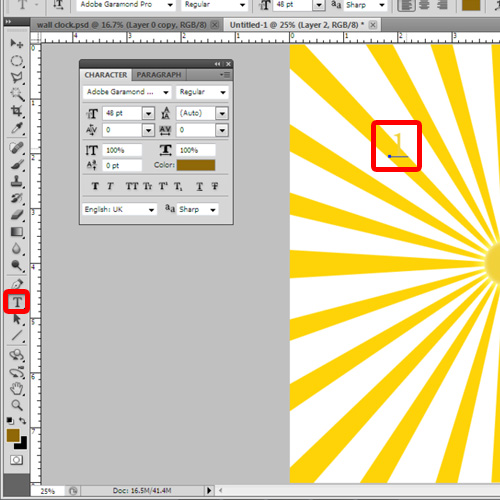Select the Eyedropper tool
The height and width of the screenshot is (500, 500).
pyautogui.click(x=16, y=128)
